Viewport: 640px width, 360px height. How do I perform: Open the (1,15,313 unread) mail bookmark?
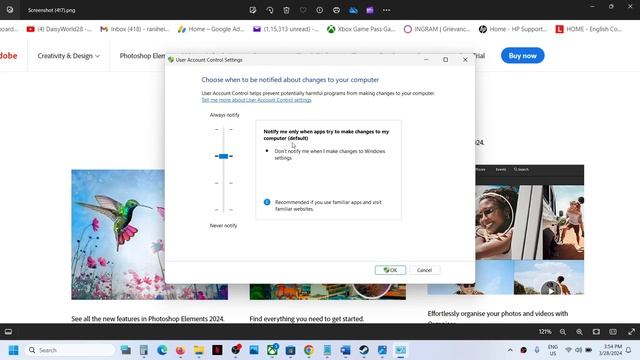(286, 29)
